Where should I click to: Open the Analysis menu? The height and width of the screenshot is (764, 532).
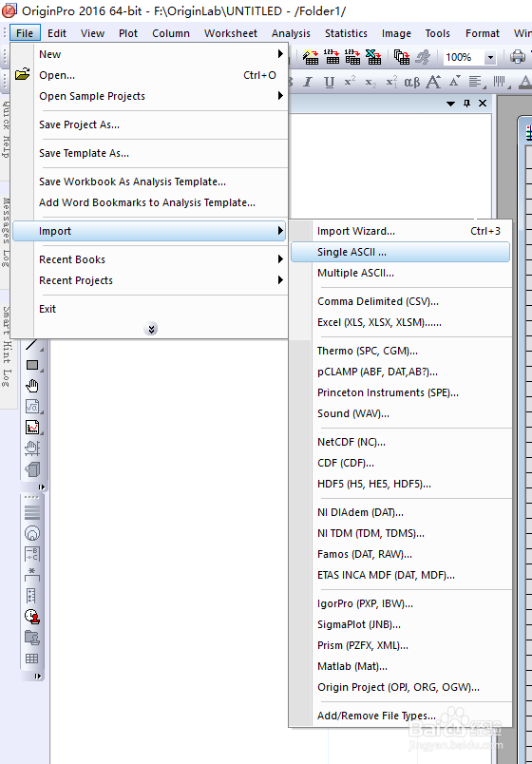click(291, 33)
